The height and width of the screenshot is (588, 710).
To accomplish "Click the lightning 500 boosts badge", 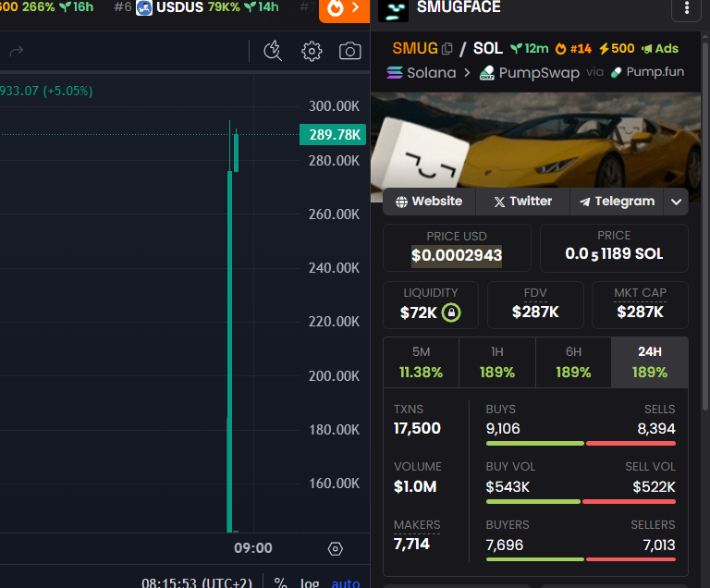I will click(x=617, y=48).
